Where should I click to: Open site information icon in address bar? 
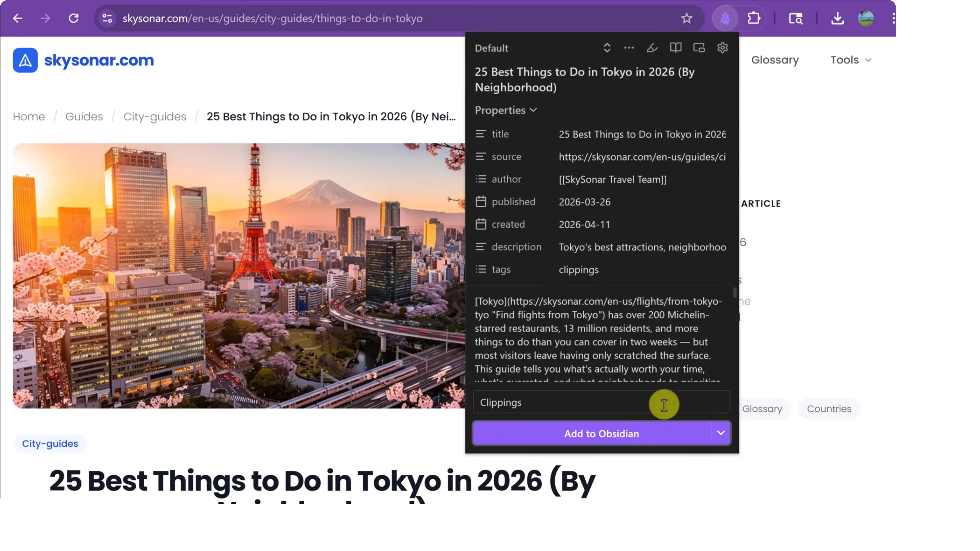click(107, 18)
